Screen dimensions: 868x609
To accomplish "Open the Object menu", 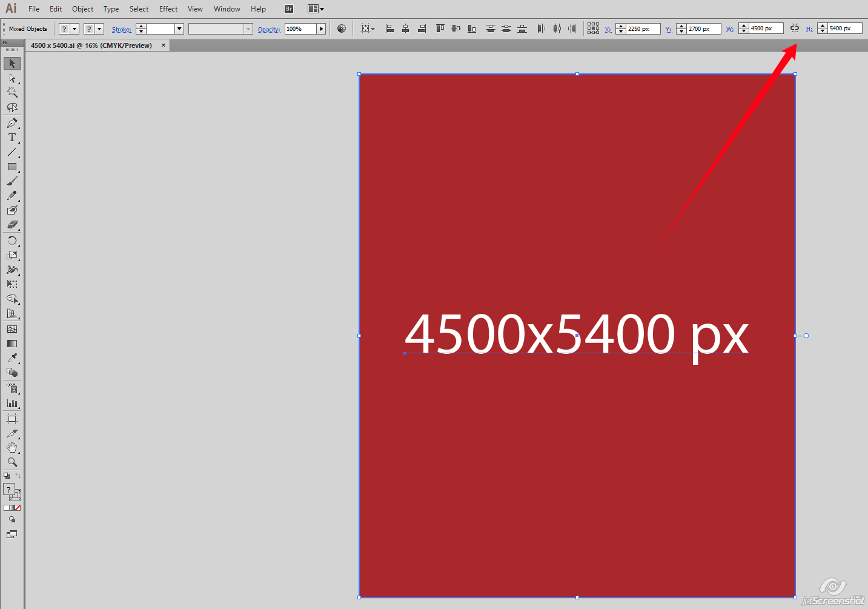I will pyautogui.click(x=83, y=9).
